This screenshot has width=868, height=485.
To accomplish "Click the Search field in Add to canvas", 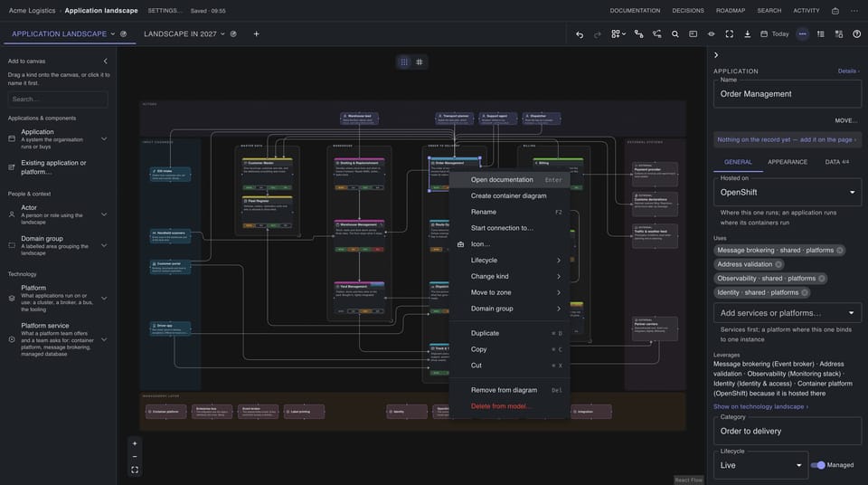I will [58, 100].
